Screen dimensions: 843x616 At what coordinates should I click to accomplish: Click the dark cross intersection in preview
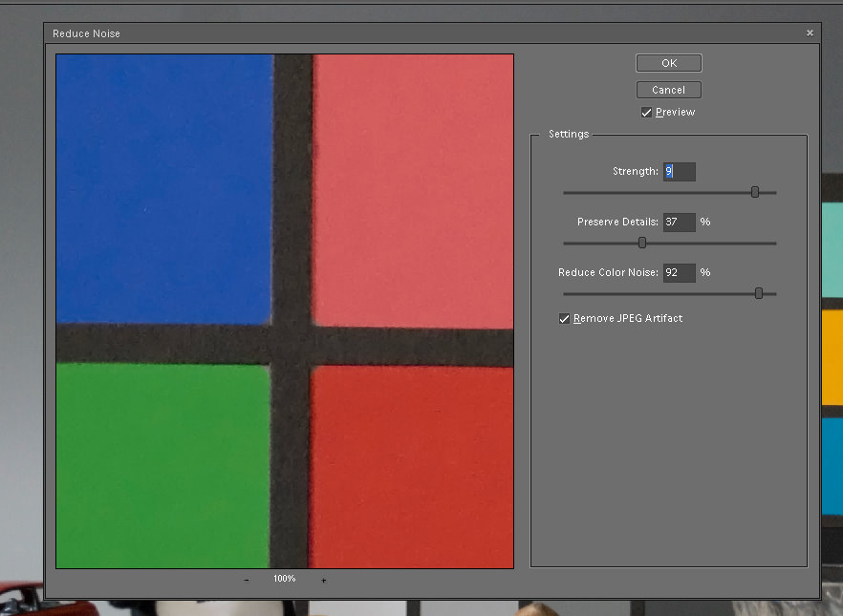click(291, 345)
